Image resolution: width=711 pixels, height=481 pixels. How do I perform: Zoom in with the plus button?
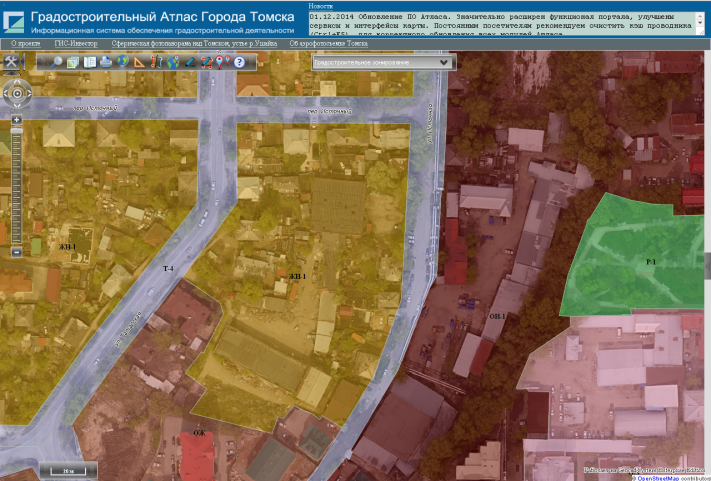coord(17,119)
